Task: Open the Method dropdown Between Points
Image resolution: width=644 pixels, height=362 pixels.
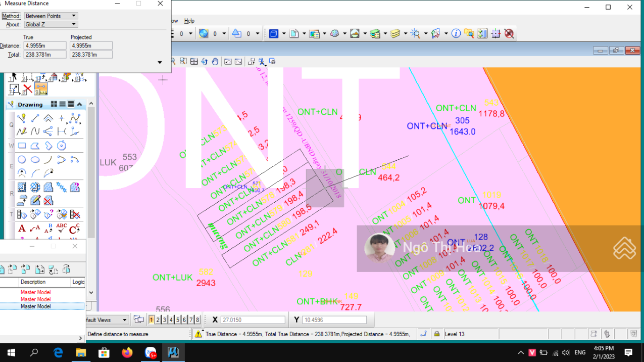Action: (x=51, y=16)
